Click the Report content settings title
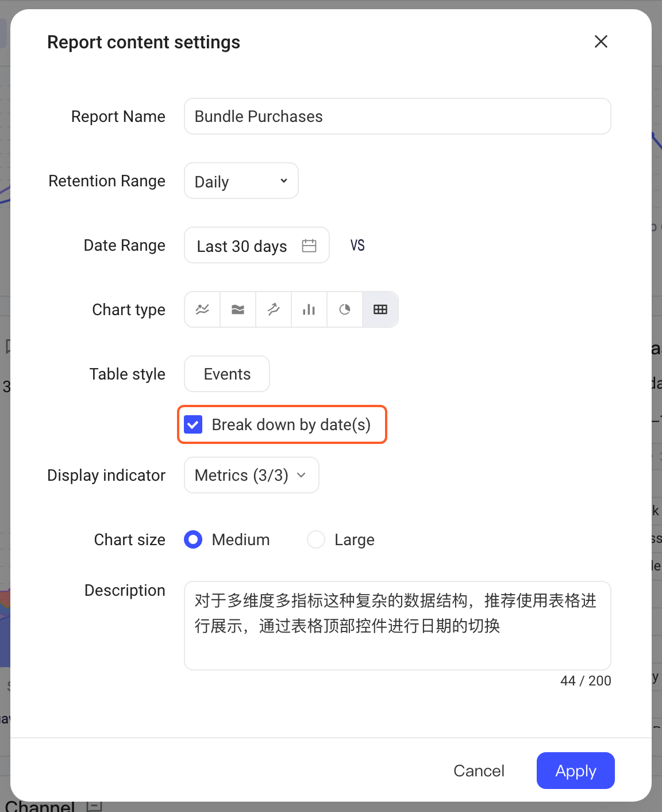Screen dimensions: 662x812 pyautogui.click(x=144, y=42)
